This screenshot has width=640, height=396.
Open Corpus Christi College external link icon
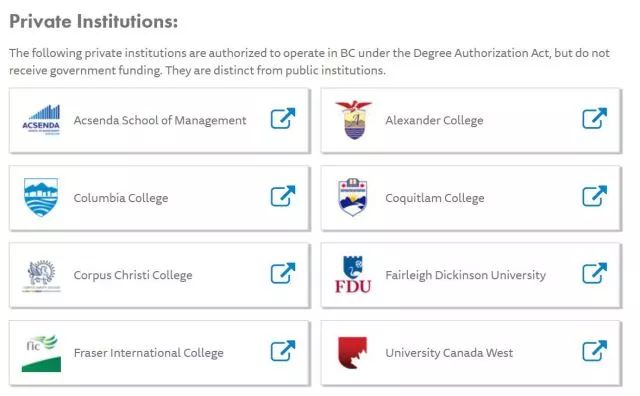tap(283, 273)
